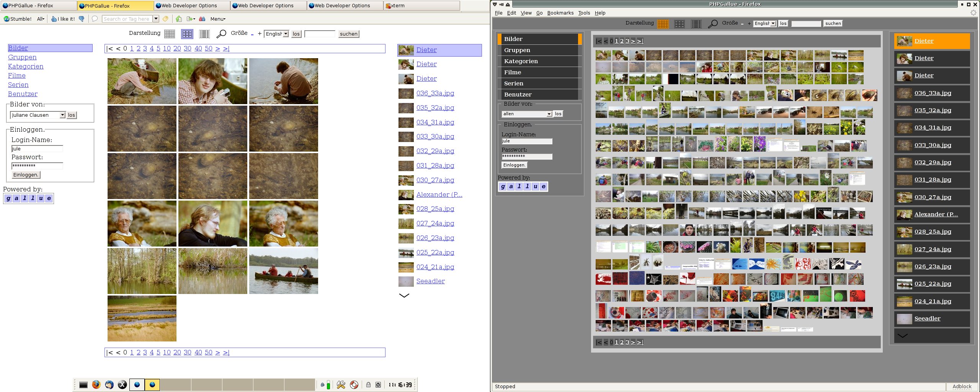This screenshot has height=392, width=980.
Task: Switch to the xterm taskbar tab
Action: 421,6
